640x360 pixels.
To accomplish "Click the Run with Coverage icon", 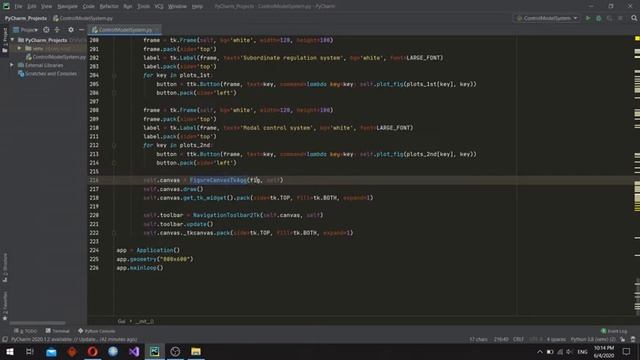I will (x=609, y=18).
